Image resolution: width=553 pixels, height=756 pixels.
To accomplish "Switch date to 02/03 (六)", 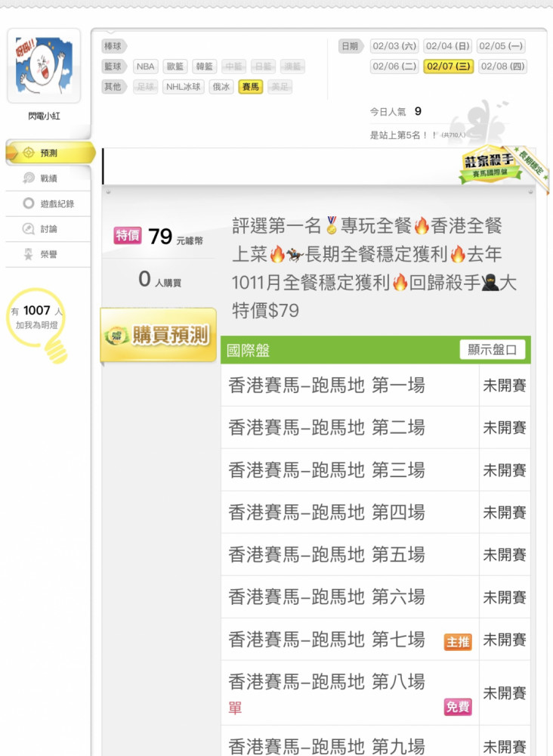I will point(394,46).
